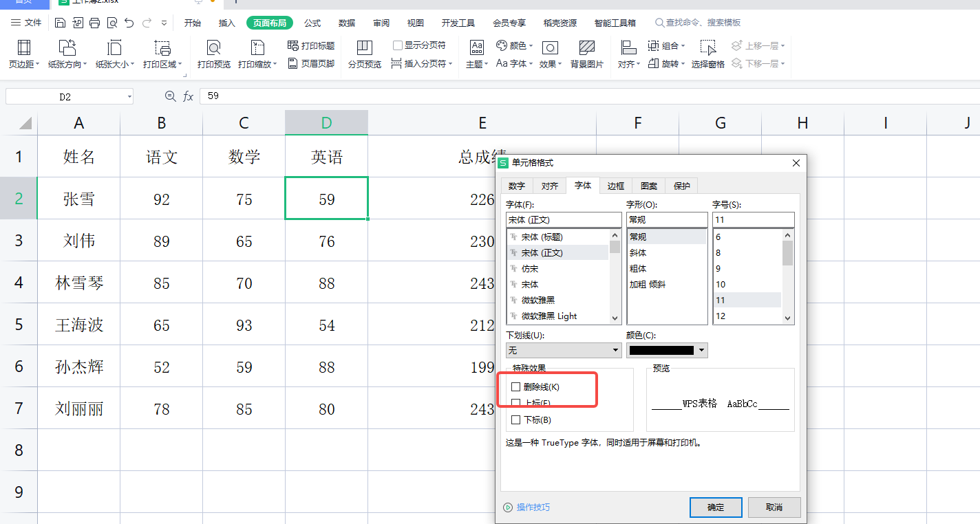Enable the 删除线 strikethrough checkbox

[x=516, y=387]
